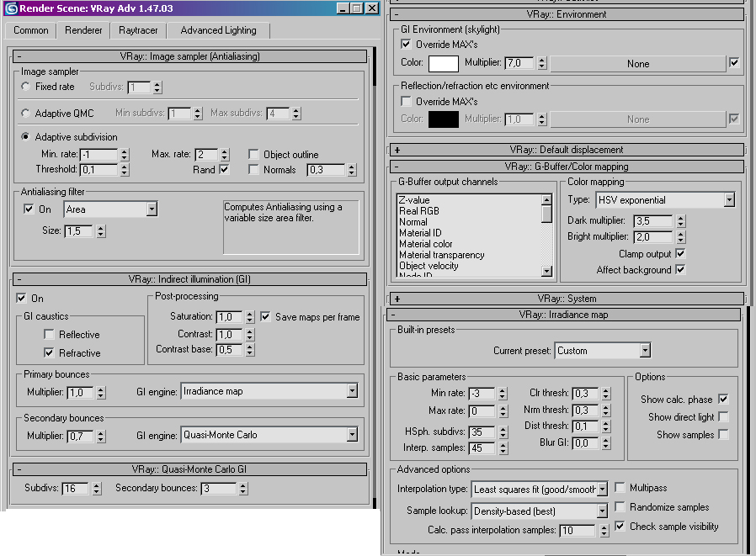Pick the white skylight color swatch
Image resolution: width=756 pixels, height=556 pixels.
[x=443, y=63]
